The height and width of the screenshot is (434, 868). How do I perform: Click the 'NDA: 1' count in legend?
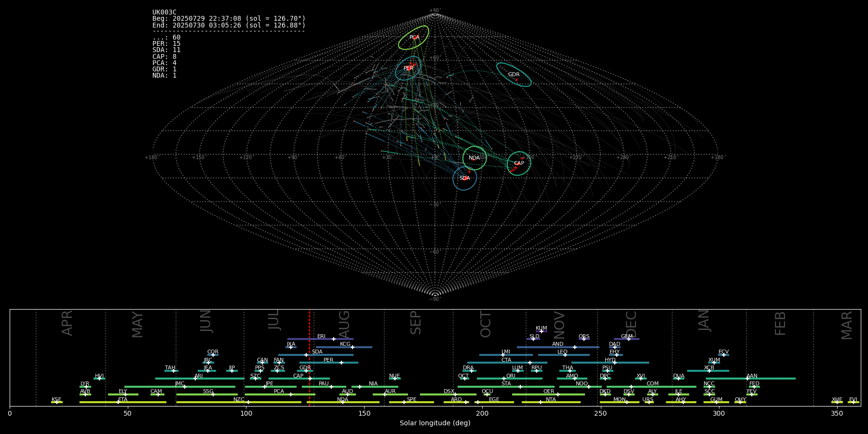click(164, 76)
